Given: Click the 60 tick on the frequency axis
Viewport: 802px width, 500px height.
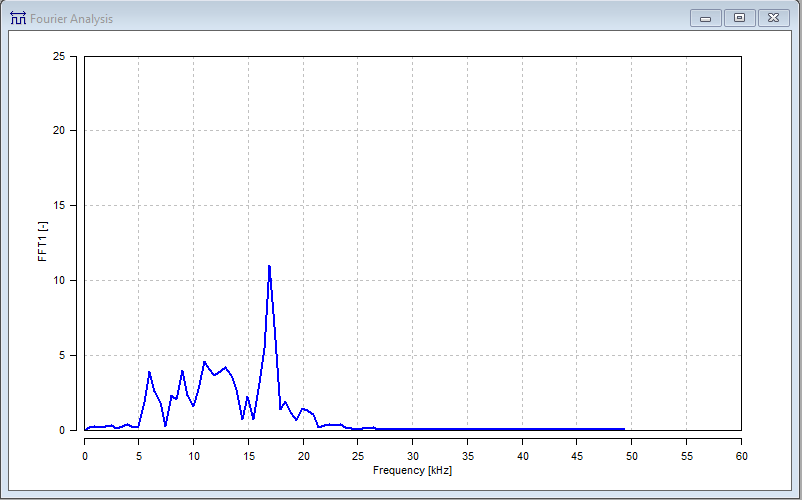Looking at the screenshot, I should click(x=740, y=455).
